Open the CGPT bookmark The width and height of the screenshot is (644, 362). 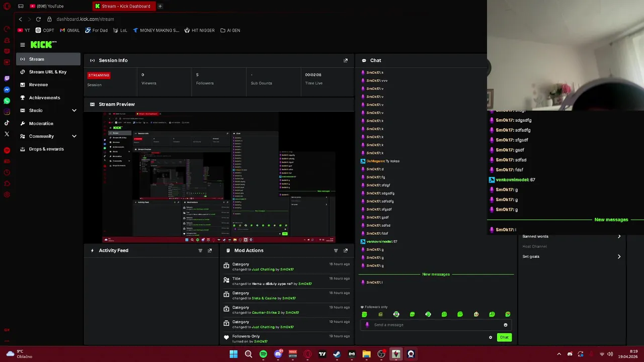pos(45,30)
